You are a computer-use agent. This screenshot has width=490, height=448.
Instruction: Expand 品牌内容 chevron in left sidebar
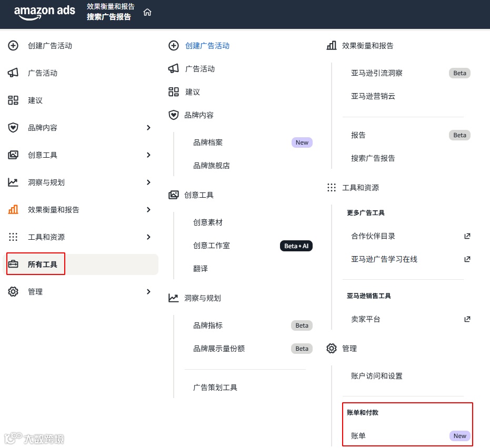pos(149,127)
